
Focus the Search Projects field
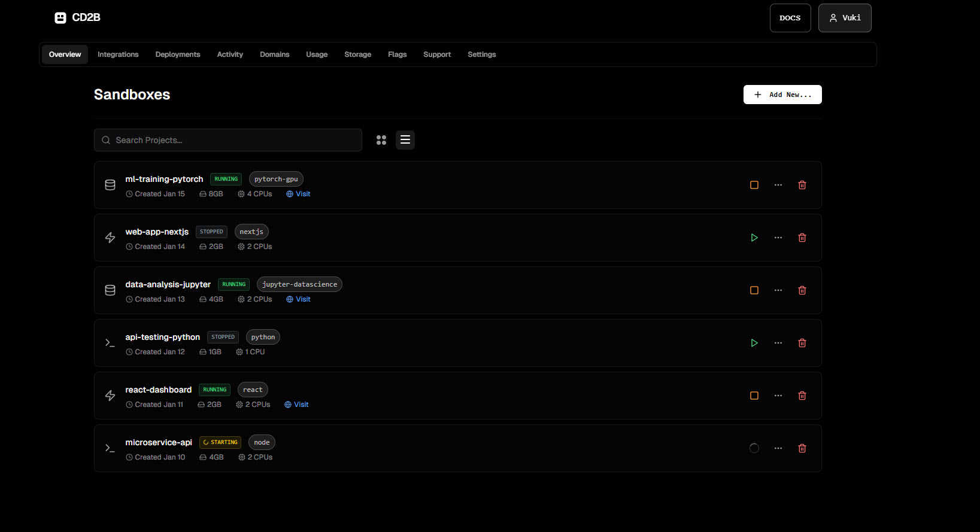[x=228, y=140]
